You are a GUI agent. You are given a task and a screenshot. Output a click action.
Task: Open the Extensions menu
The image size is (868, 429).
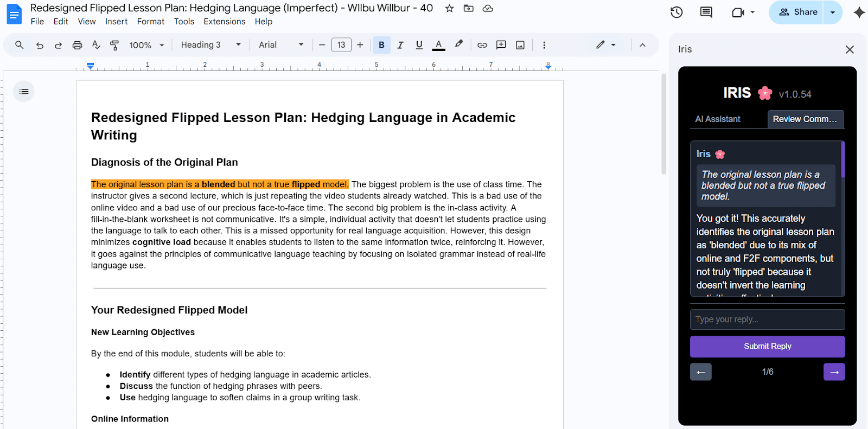coord(224,22)
